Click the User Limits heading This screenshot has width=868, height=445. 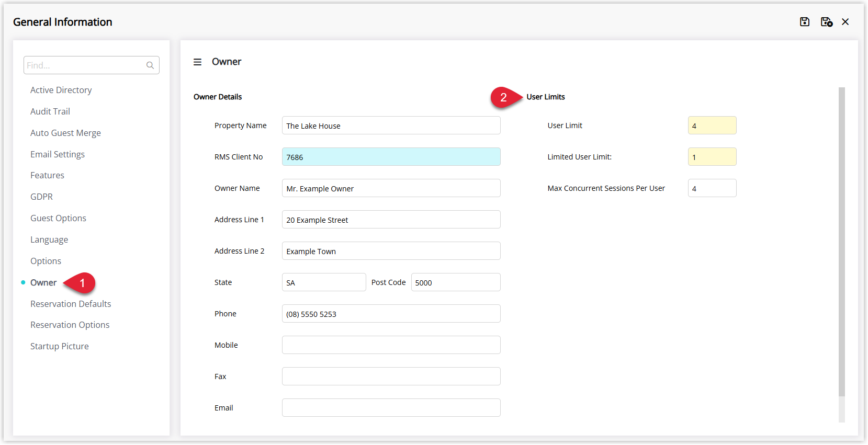[546, 97]
